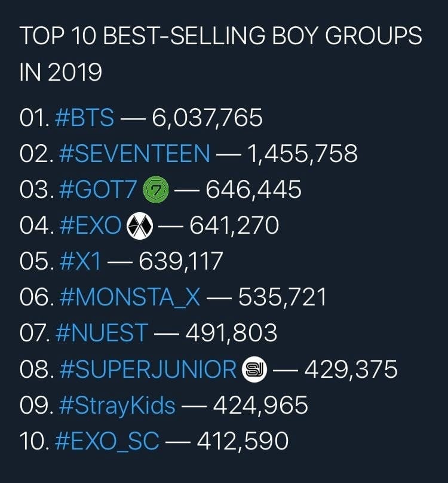This screenshot has width=448, height=483.
Task: Click the Stray Kids figure 424,965
Action: click(x=260, y=406)
